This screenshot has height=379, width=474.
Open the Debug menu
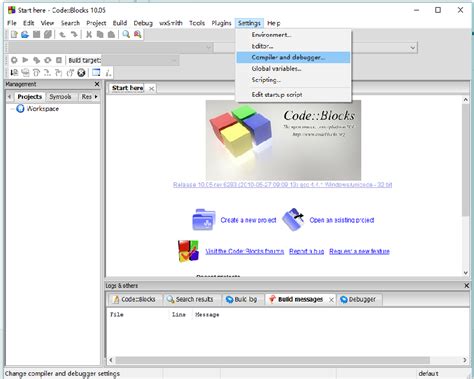click(x=143, y=23)
